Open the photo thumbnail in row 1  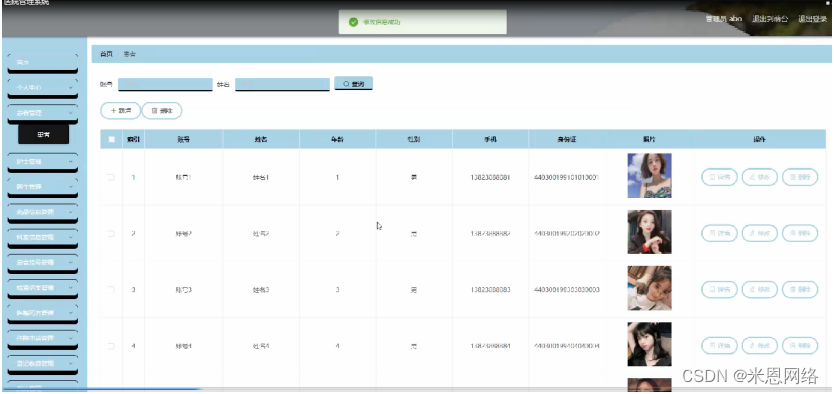(649, 175)
